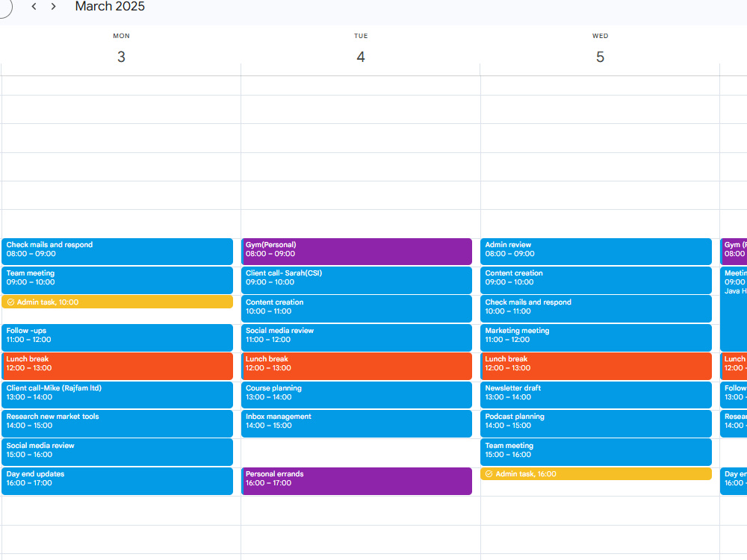Open Marketing meeting event

pos(596,337)
